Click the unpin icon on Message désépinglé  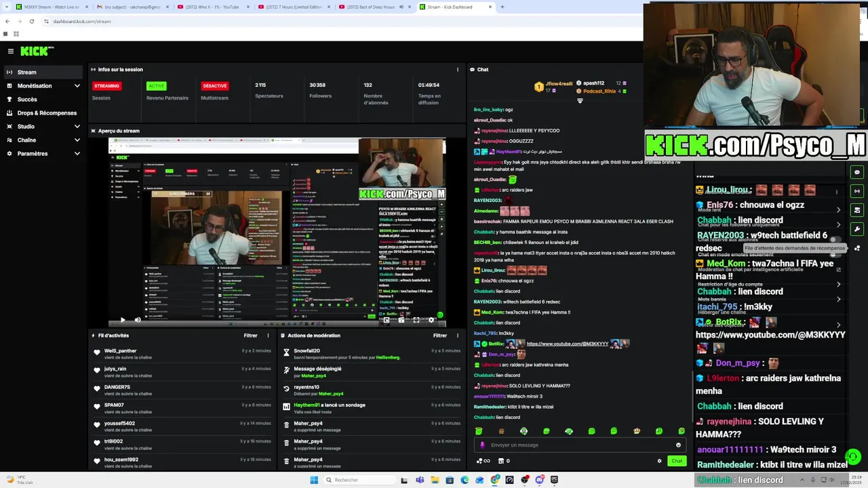[286, 370]
